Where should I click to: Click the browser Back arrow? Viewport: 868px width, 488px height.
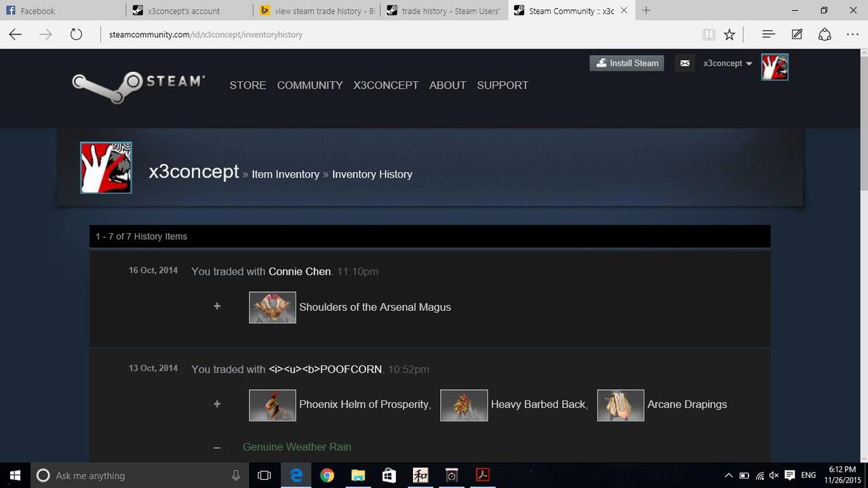[x=16, y=35]
